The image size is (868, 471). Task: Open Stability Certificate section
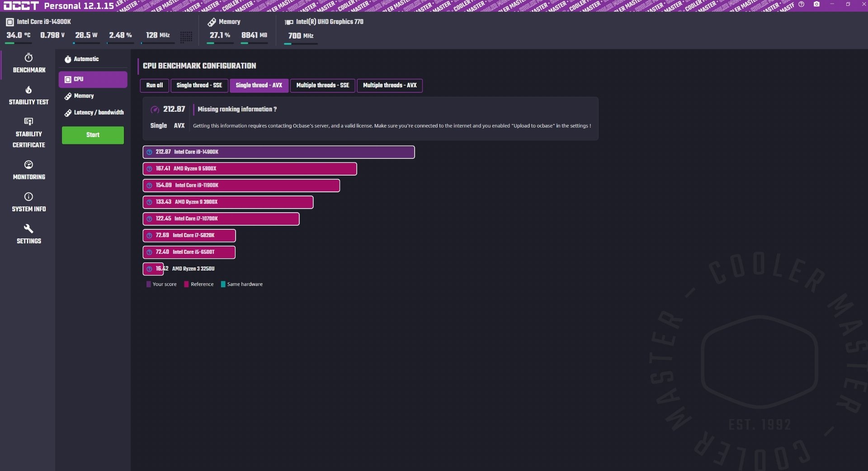(28, 133)
